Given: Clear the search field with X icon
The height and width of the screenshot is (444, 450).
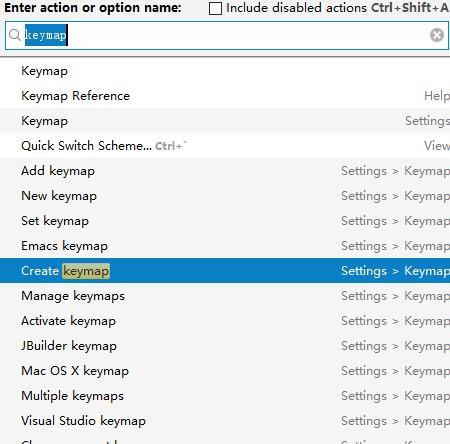Looking at the screenshot, I should pyautogui.click(x=437, y=35).
